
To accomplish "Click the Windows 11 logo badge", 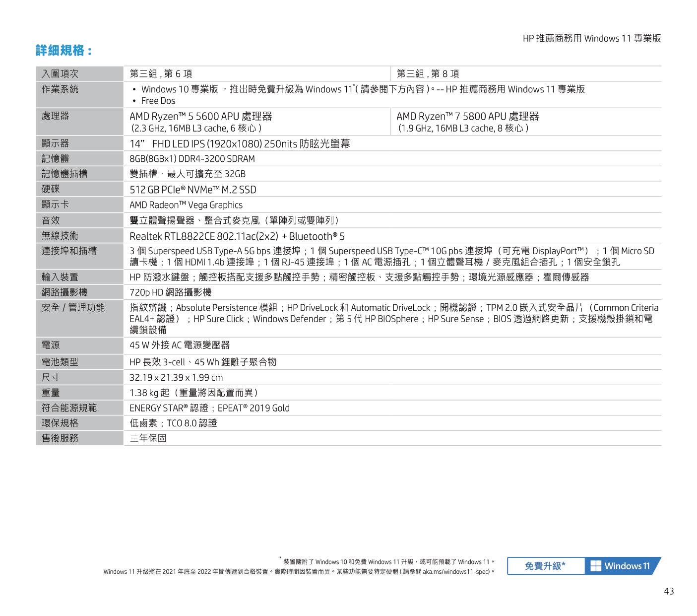I will tap(623, 566).
